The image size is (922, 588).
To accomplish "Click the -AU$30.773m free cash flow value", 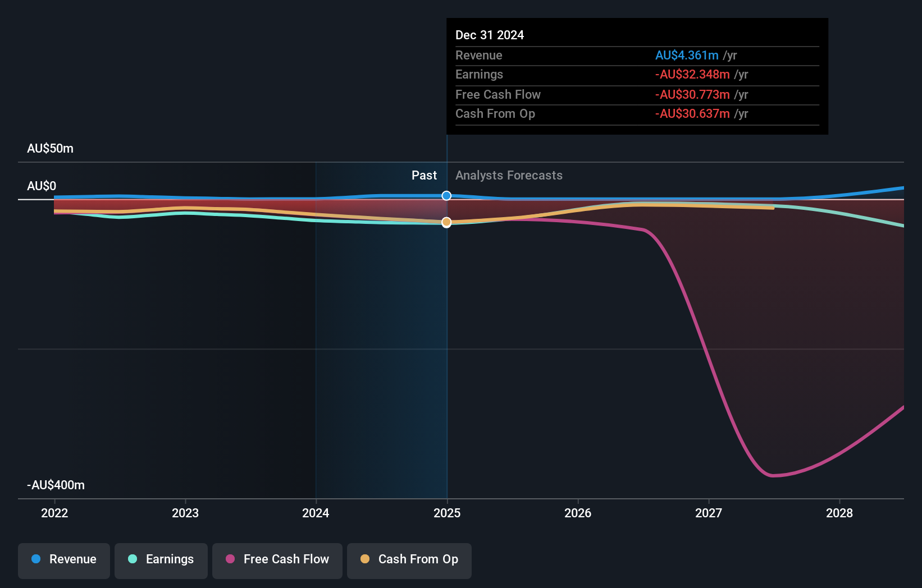I will [692, 95].
